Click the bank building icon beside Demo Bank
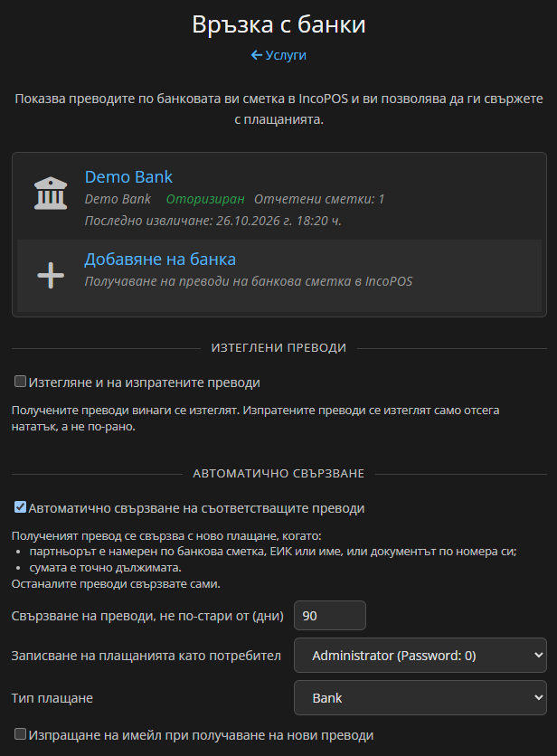This screenshot has width=557, height=756. [x=51, y=194]
